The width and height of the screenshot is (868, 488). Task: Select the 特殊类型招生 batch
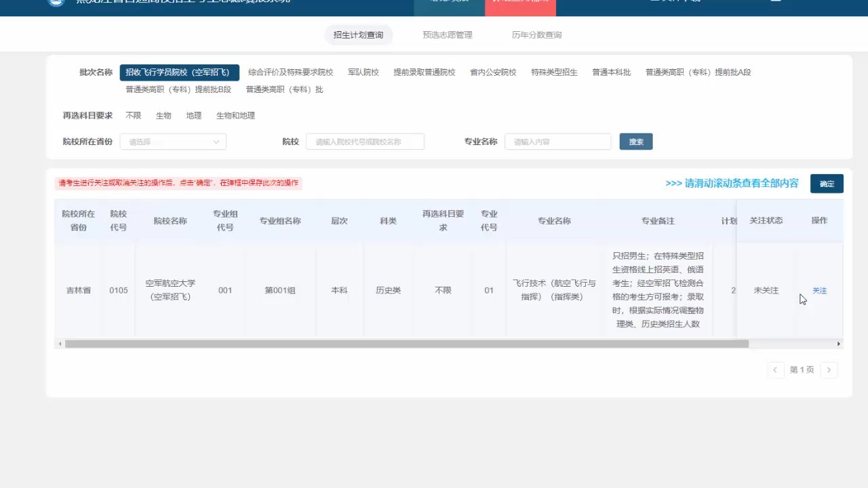554,73
